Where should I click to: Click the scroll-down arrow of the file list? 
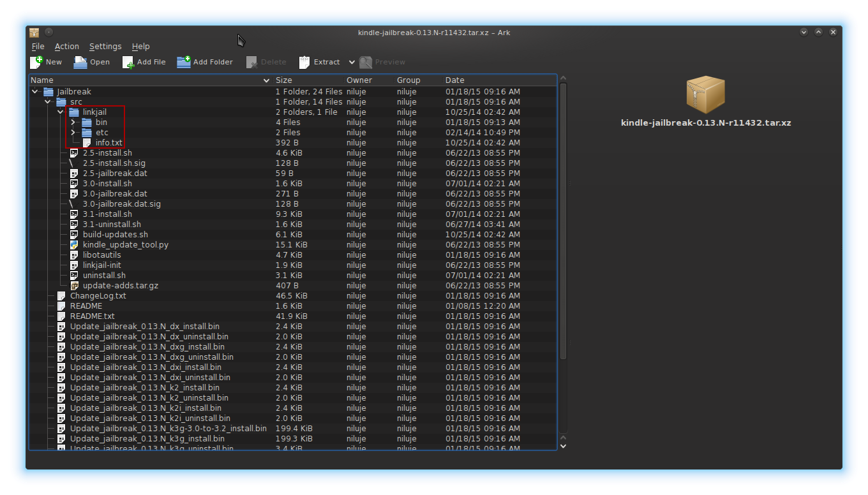click(563, 446)
